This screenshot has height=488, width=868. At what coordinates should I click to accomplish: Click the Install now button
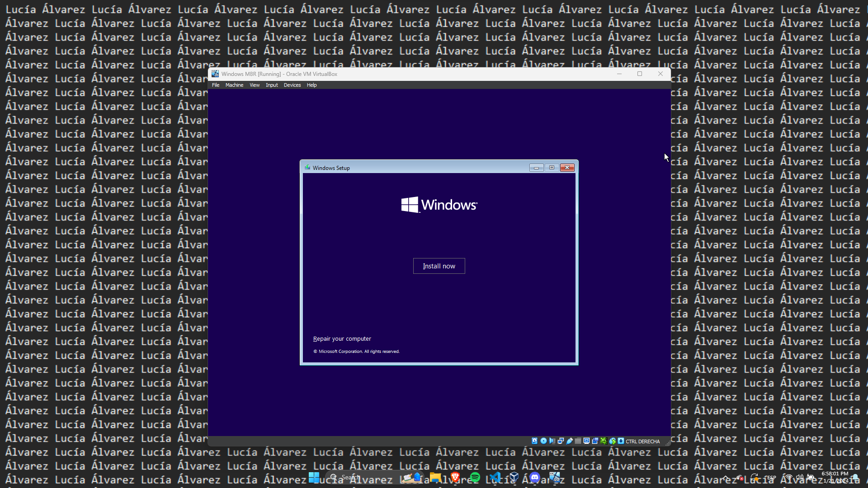(x=439, y=266)
